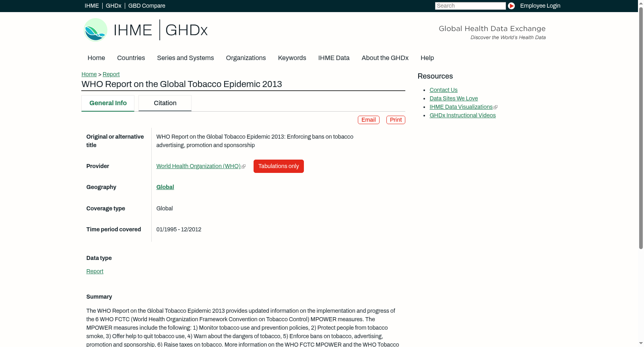Click the Time period covered label
This screenshot has width=644, height=347.
tap(114, 229)
